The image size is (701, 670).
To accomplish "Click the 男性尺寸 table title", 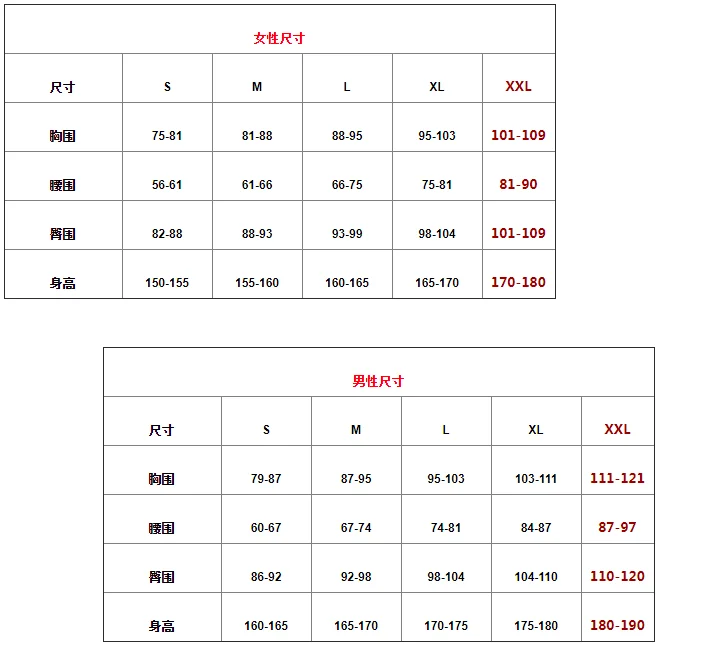I will tap(378, 381).
